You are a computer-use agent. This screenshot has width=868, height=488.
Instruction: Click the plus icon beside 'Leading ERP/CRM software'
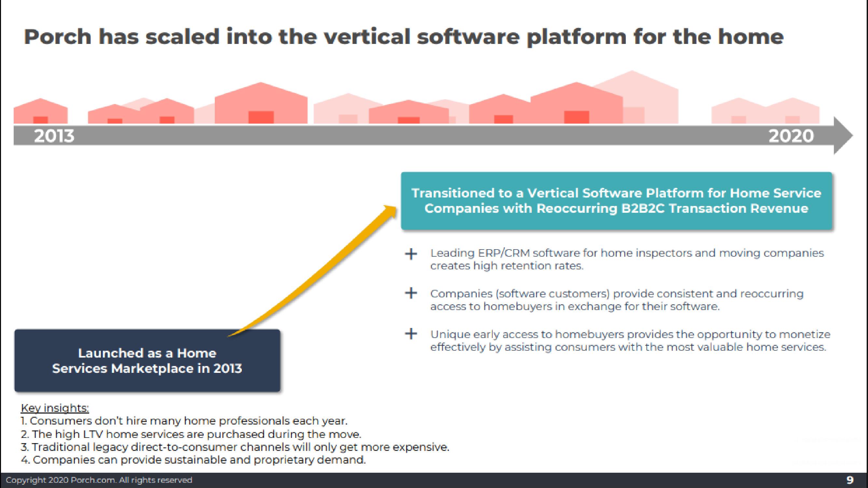coord(411,254)
